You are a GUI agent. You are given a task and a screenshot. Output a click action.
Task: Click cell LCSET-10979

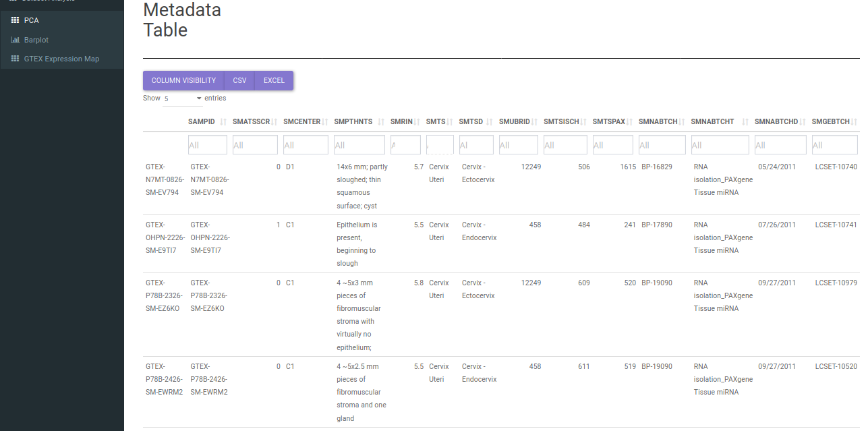pyautogui.click(x=836, y=283)
